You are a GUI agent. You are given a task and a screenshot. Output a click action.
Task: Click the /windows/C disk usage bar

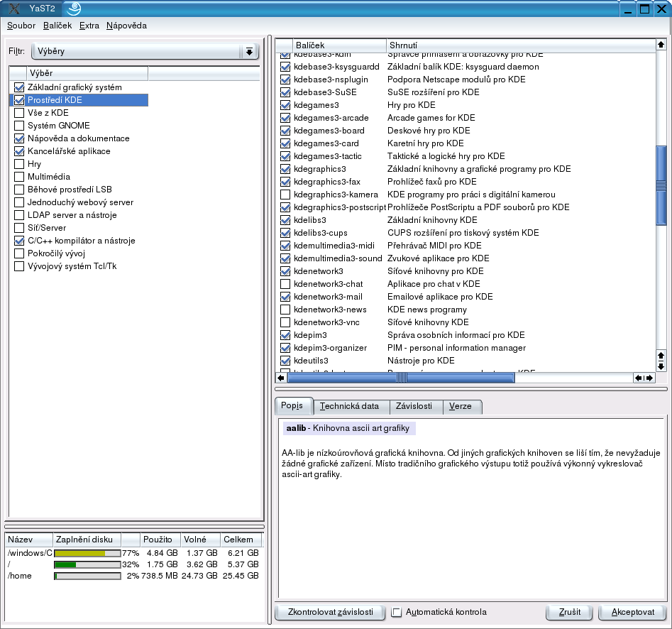click(x=87, y=554)
